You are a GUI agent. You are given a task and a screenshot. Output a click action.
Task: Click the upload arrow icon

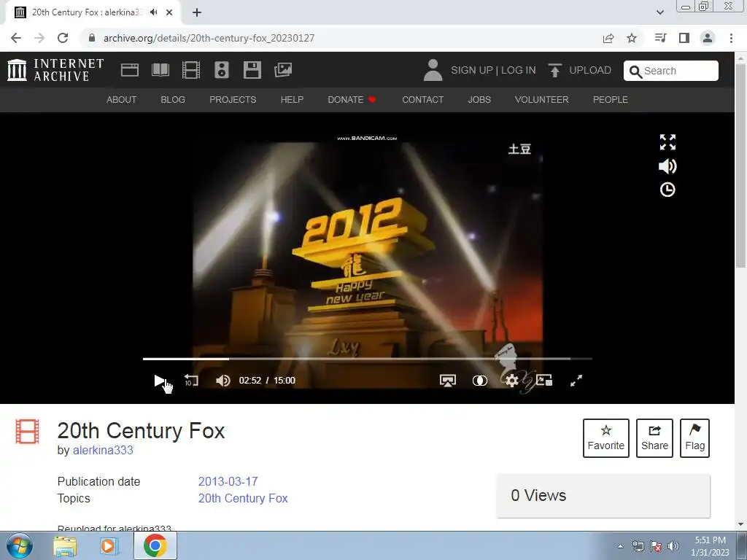(x=554, y=71)
